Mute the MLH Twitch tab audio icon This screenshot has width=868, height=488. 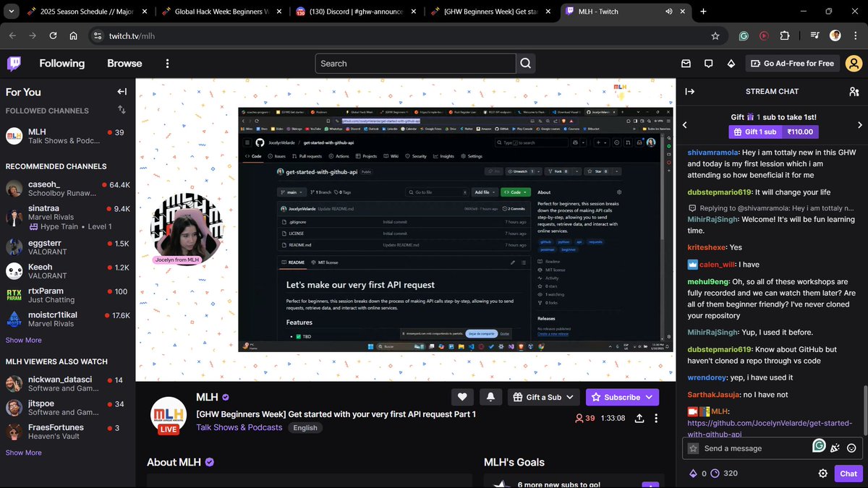[669, 12]
